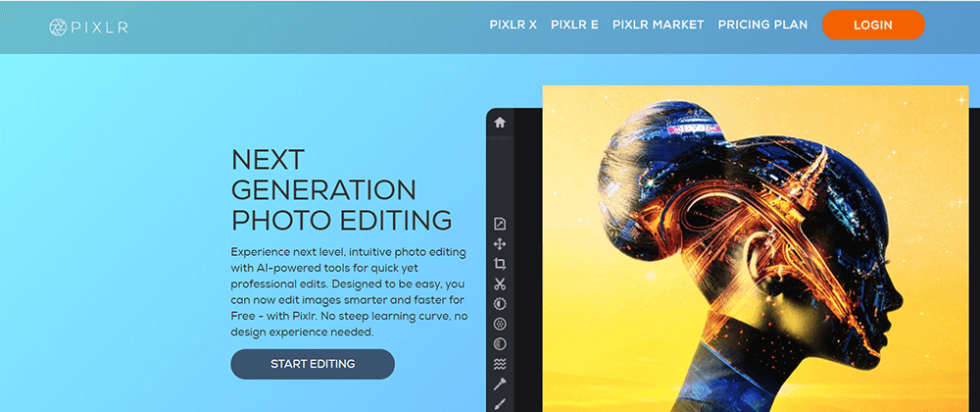Open the adjust brightness tool icon
Image resolution: width=980 pixels, height=412 pixels.
click(500, 303)
